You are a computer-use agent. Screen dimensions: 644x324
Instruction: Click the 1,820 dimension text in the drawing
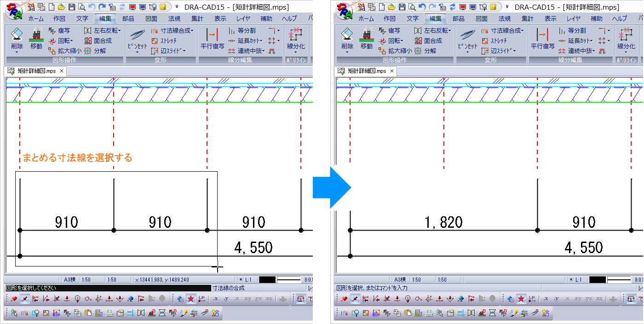click(443, 223)
